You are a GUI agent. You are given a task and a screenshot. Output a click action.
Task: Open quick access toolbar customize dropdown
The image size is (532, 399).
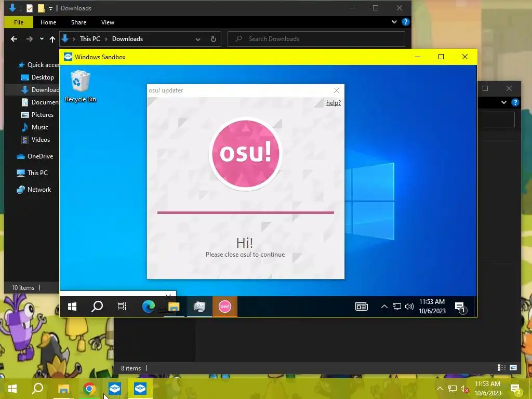pos(50,8)
